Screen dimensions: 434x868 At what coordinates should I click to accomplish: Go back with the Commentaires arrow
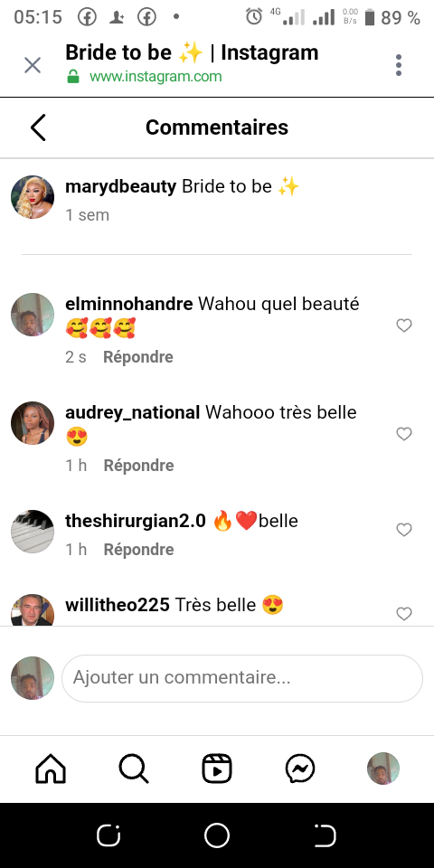pos(38,127)
